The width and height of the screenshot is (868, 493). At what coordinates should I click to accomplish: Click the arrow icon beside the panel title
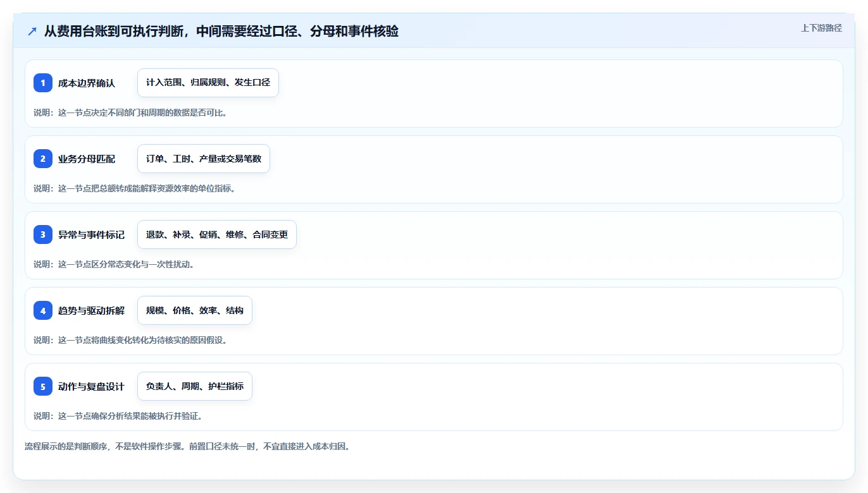tap(32, 31)
